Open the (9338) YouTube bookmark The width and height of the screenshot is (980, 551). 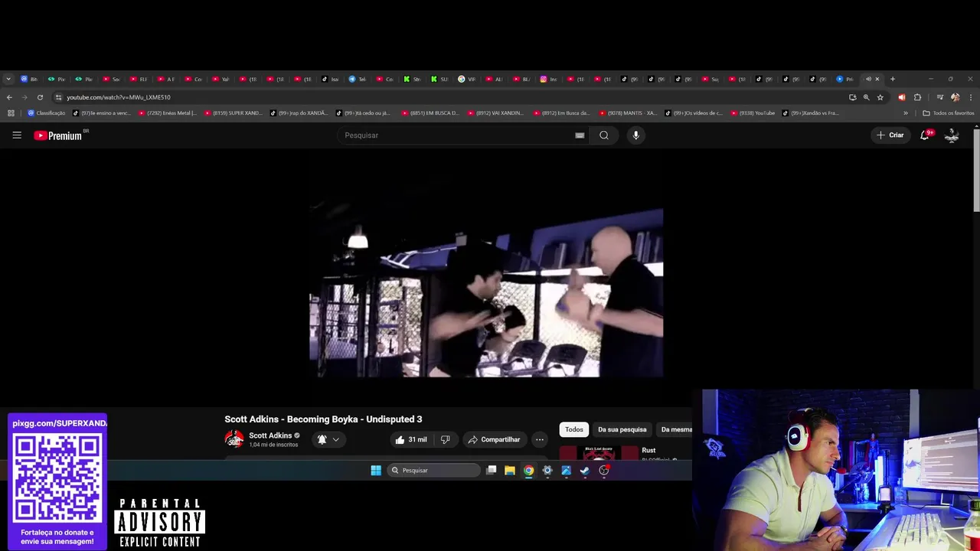753,113
